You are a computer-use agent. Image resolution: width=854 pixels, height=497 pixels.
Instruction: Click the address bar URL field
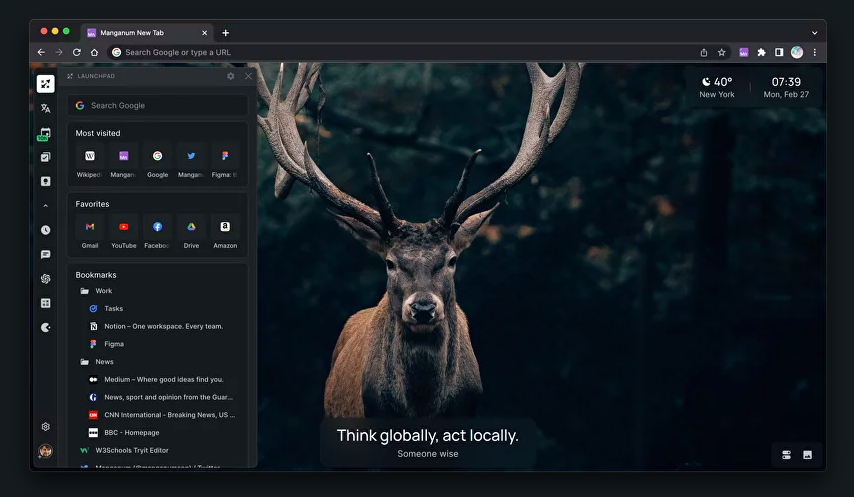pyautogui.click(x=403, y=52)
